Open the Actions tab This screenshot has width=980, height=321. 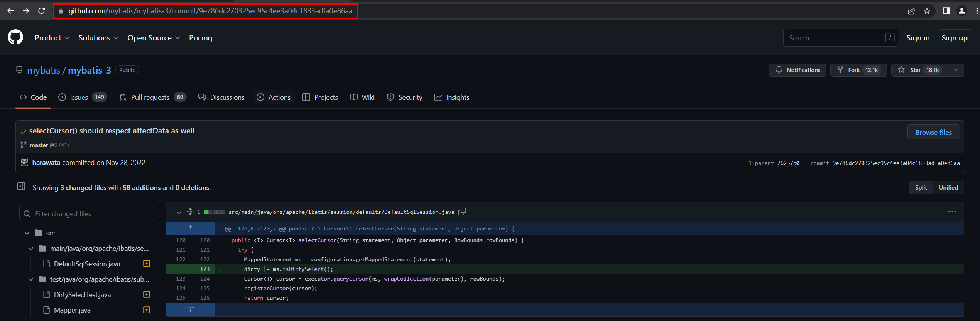click(x=274, y=97)
